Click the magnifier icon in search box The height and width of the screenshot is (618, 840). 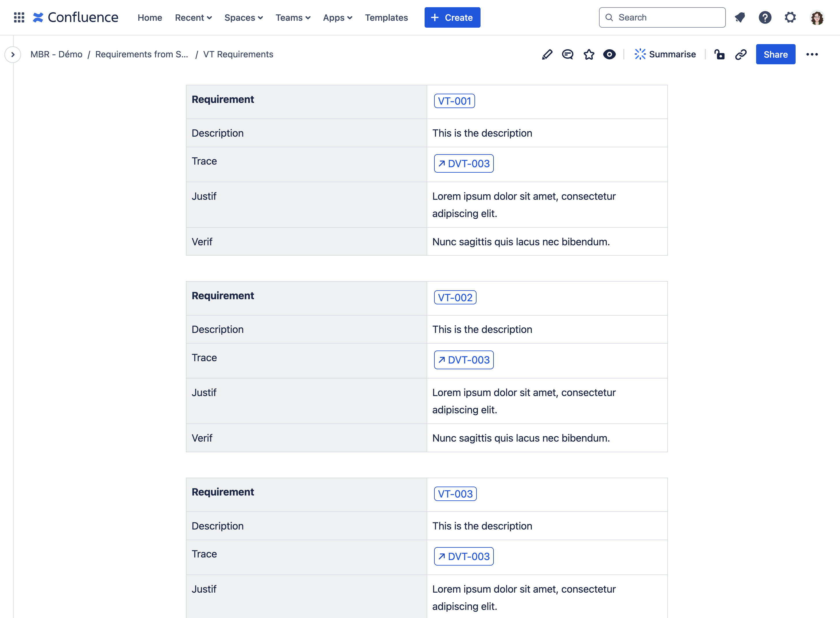coord(609,18)
